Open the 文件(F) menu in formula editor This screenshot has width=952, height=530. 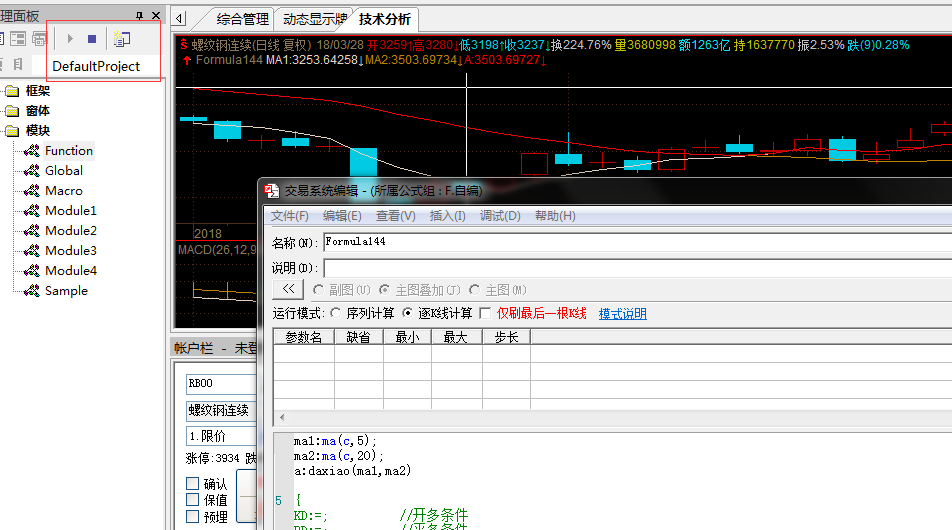(290, 216)
